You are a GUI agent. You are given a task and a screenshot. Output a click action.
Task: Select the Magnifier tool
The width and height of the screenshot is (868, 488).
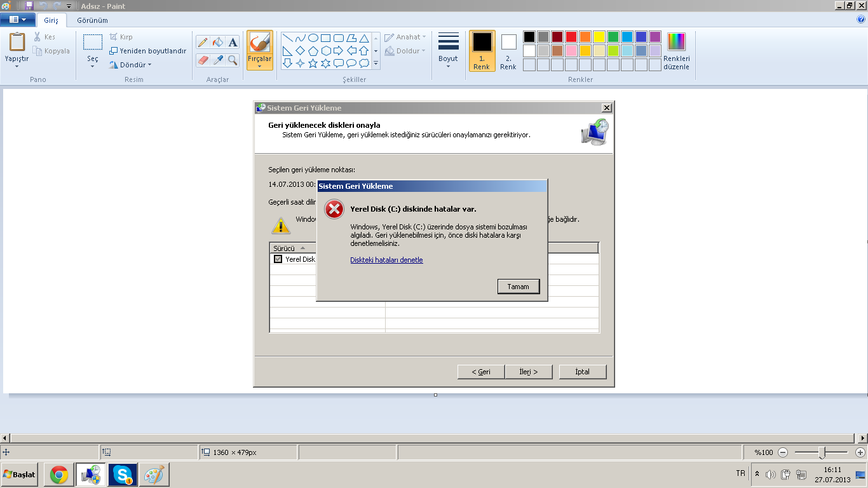[x=233, y=60]
